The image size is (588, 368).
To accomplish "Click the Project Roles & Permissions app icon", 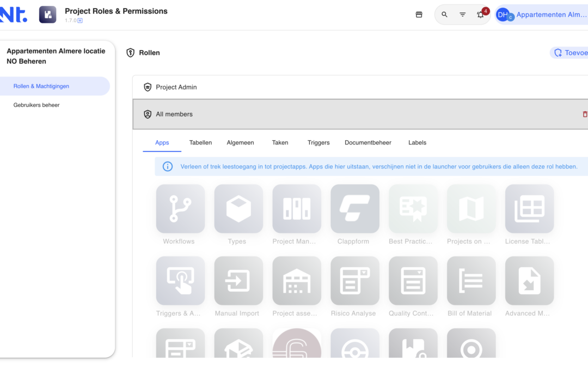I will click(x=47, y=15).
